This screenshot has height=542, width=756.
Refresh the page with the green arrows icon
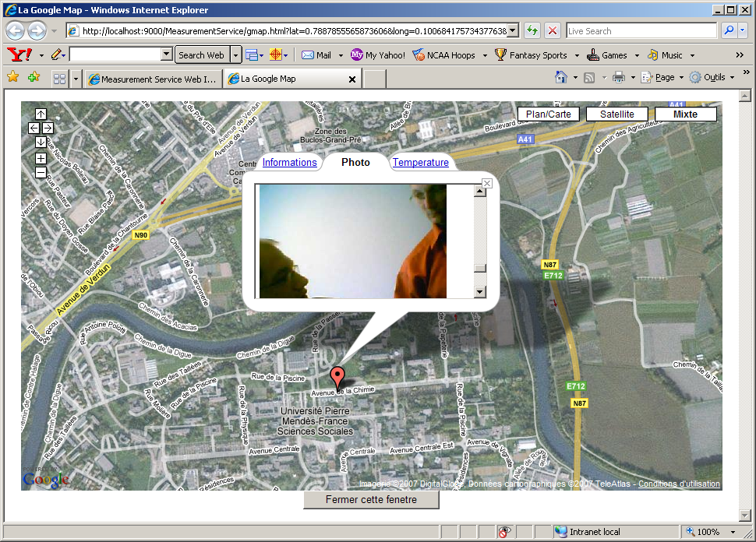tap(532, 31)
